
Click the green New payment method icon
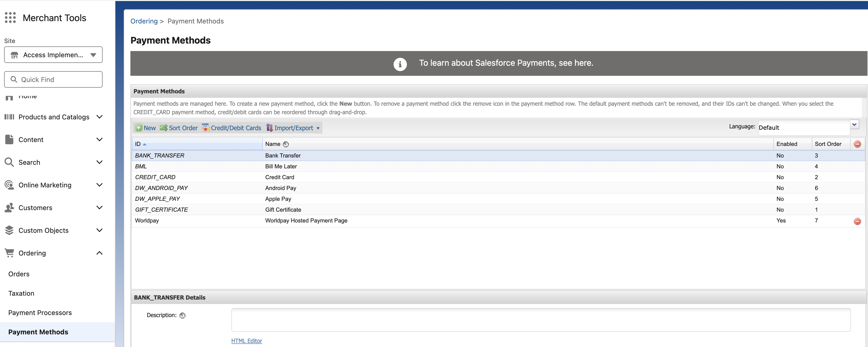[138, 128]
